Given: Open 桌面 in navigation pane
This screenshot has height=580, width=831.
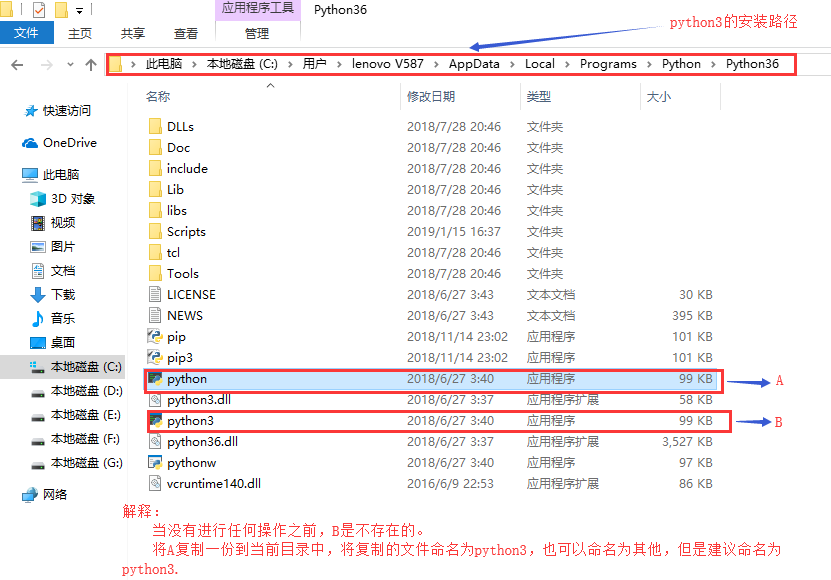Looking at the screenshot, I should (x=52, y=342).
